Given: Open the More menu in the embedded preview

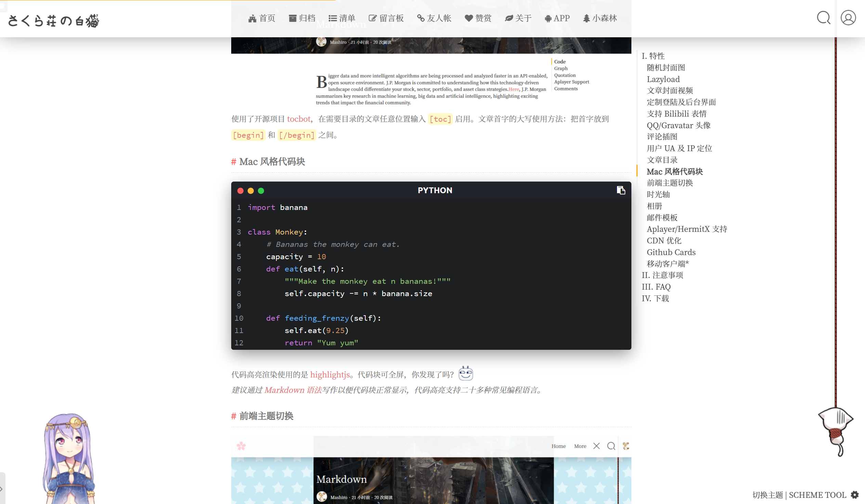Looking at the screenshot, I should coord(580,446).
